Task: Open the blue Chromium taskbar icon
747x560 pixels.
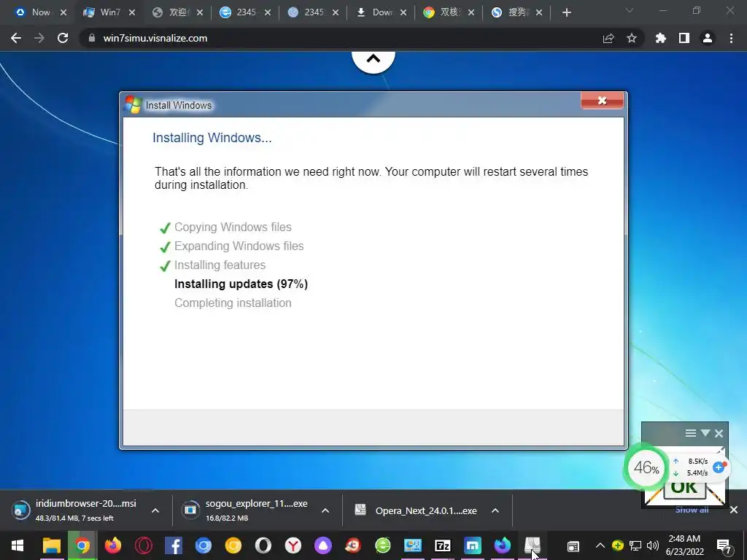Action: [x=204, y=545]
